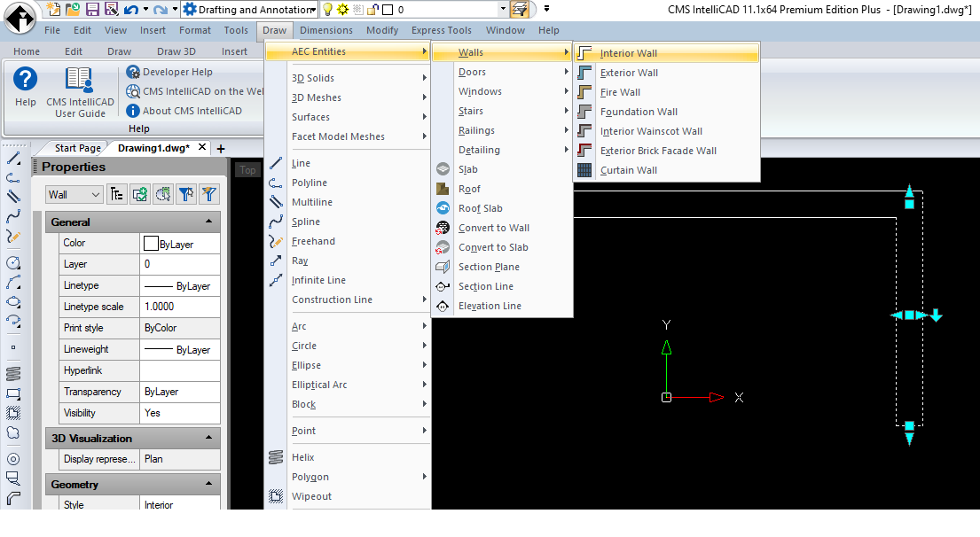Open the undo history dropdown arrow
980x537 pixels.
click(145, 10)
